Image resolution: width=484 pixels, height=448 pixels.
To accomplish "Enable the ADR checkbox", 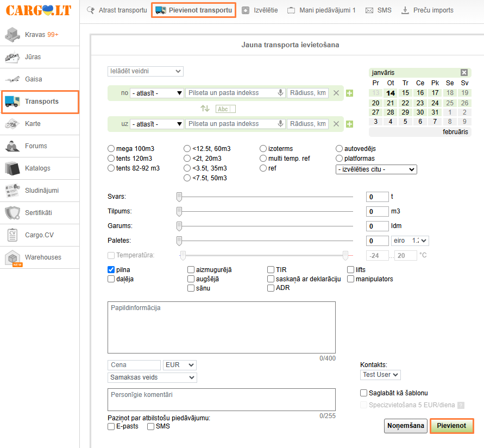I will click(271, 288).
